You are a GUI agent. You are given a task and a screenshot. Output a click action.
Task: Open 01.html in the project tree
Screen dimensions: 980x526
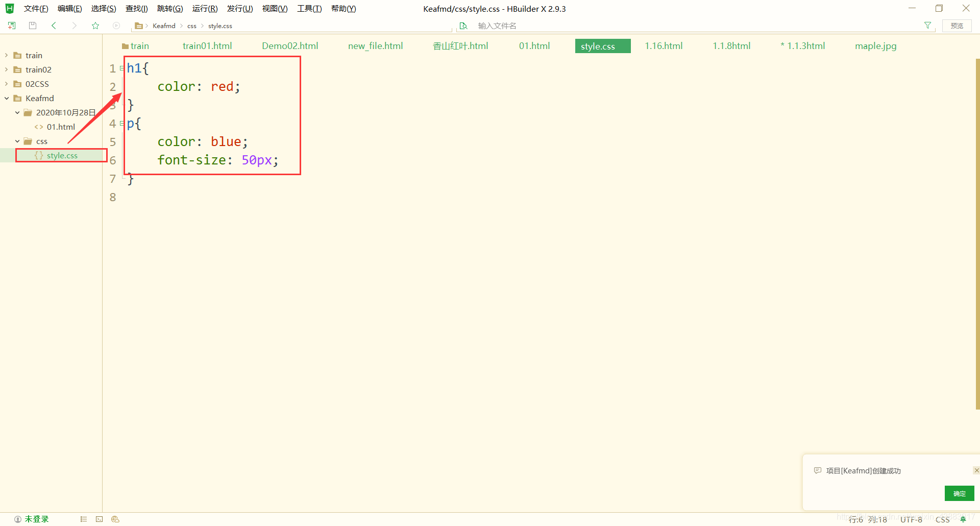(61, 127)
